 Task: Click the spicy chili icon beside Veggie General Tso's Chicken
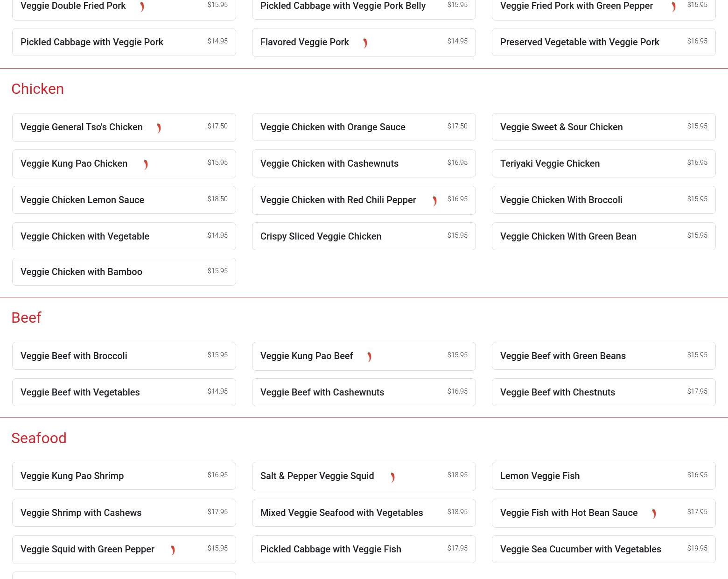pos(159,128)
